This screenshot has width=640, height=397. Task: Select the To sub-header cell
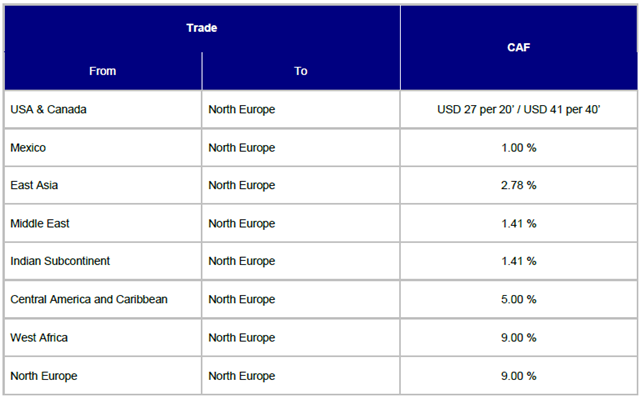(301, 71)
